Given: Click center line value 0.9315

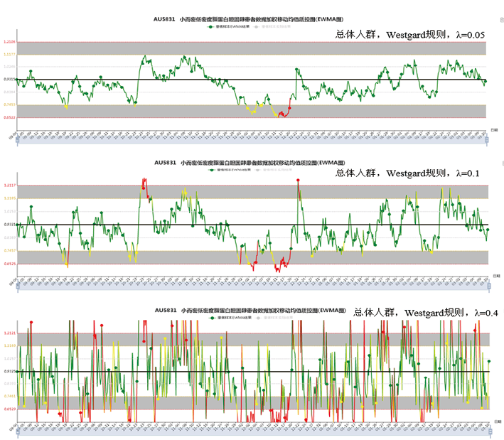Looking at the screenshot, I should coord(9,80).
